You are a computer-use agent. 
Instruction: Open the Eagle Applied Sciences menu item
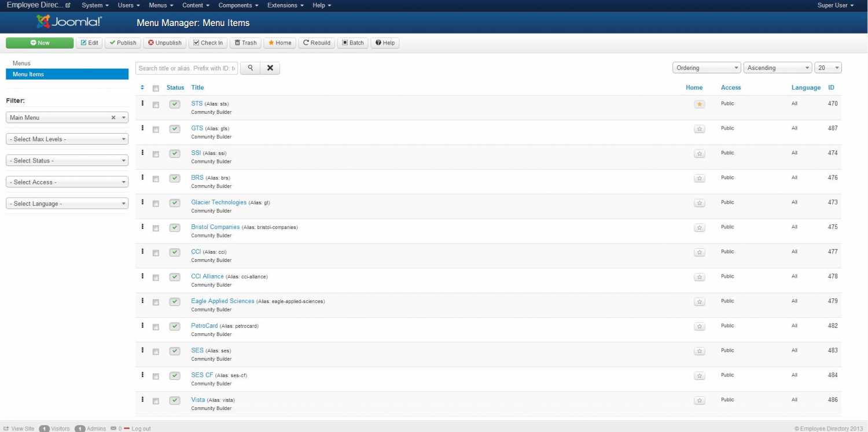click(x=223, y=301)
